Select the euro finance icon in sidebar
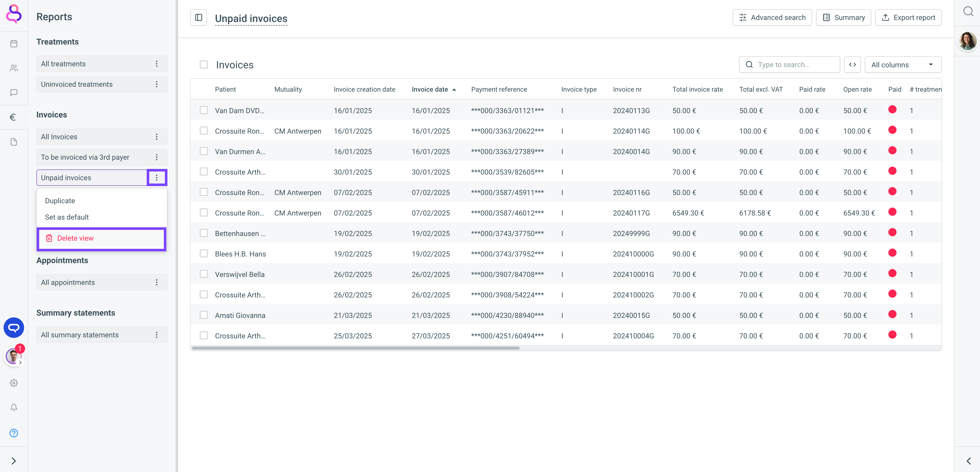 13,117
